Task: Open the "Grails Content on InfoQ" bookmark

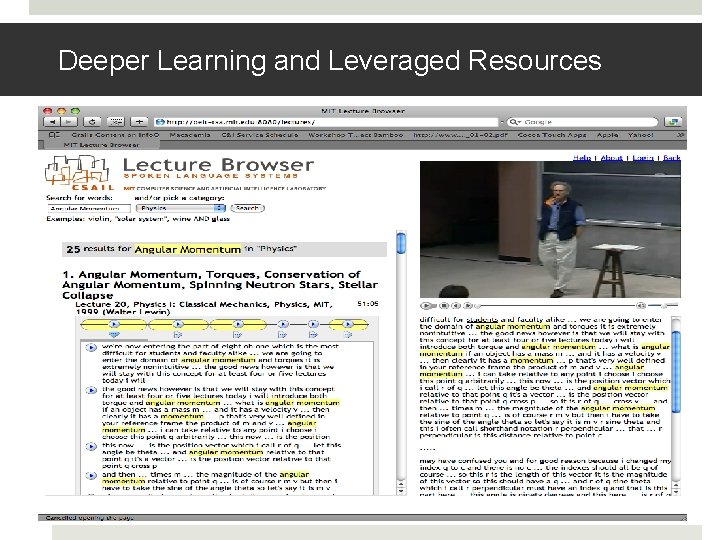Action: 115,135
